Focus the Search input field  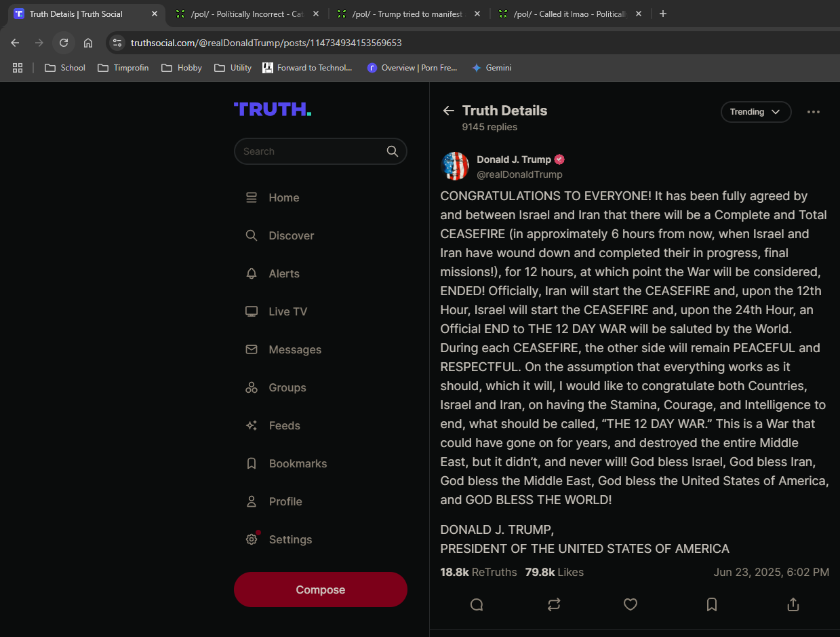pos(321,151)
